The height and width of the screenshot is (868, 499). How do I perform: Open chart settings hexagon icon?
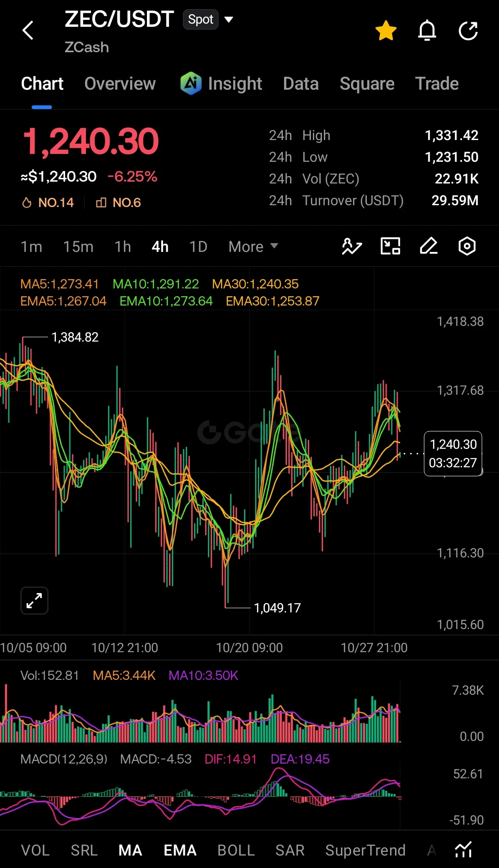pyautogui.click(x=467, y=246)
